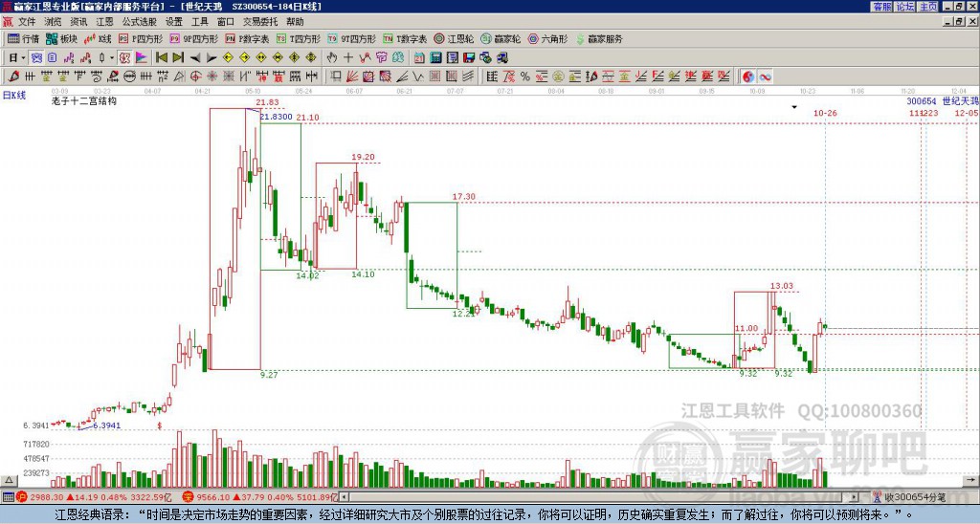This screenshot has width=980, height=524.
Task: Select the Gann fan lines tool
Action: (352, 76)
